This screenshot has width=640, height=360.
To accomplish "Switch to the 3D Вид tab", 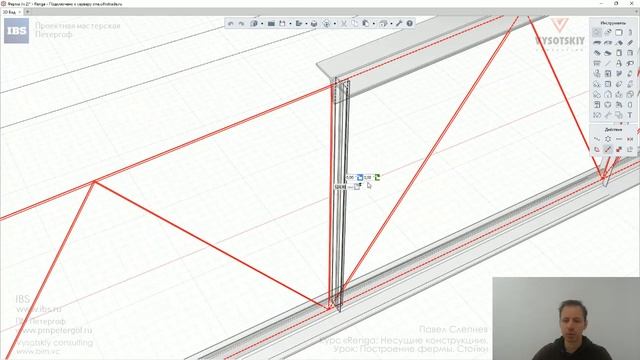I will coord(9,12).
